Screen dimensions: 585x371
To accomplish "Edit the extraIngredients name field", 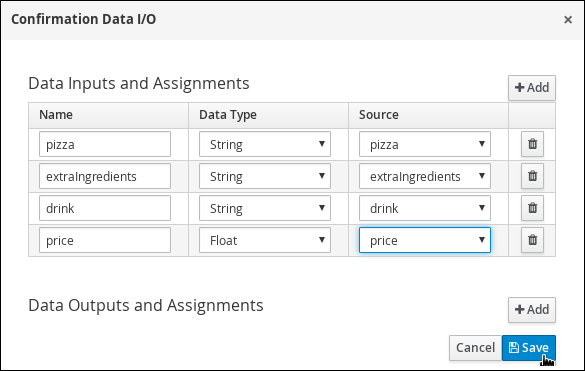I will (x=105, y=176).
